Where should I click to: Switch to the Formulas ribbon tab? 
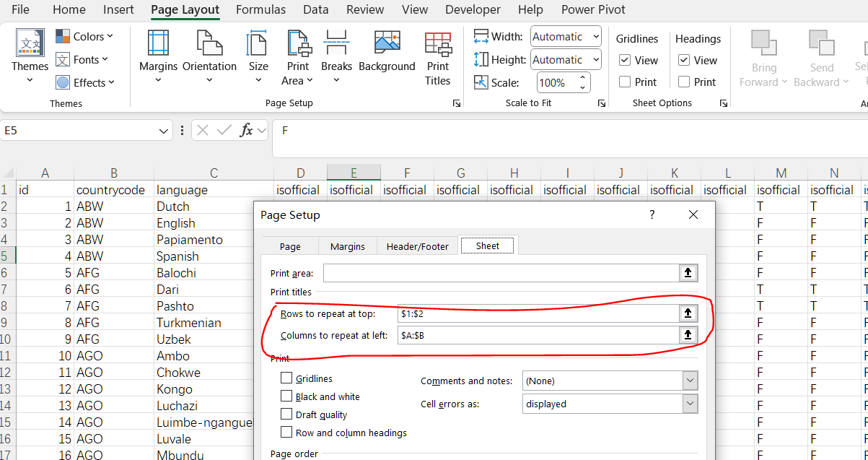260,10
